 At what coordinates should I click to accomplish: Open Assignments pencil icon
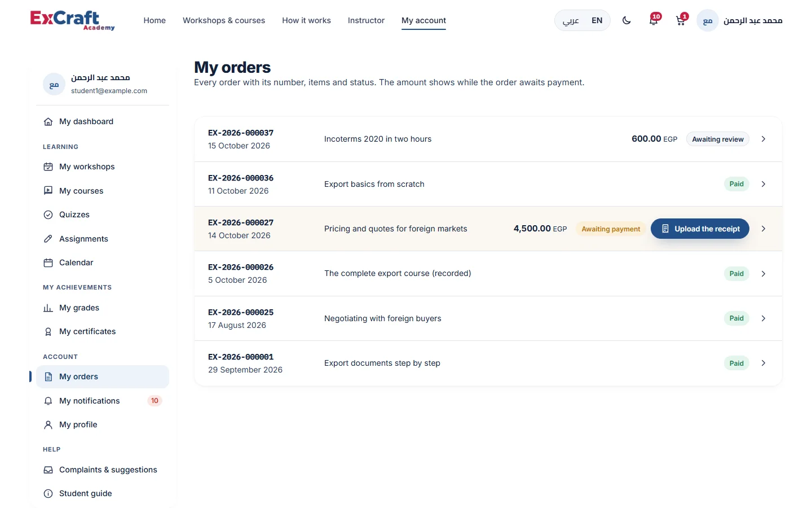click(x=48, y=239)
